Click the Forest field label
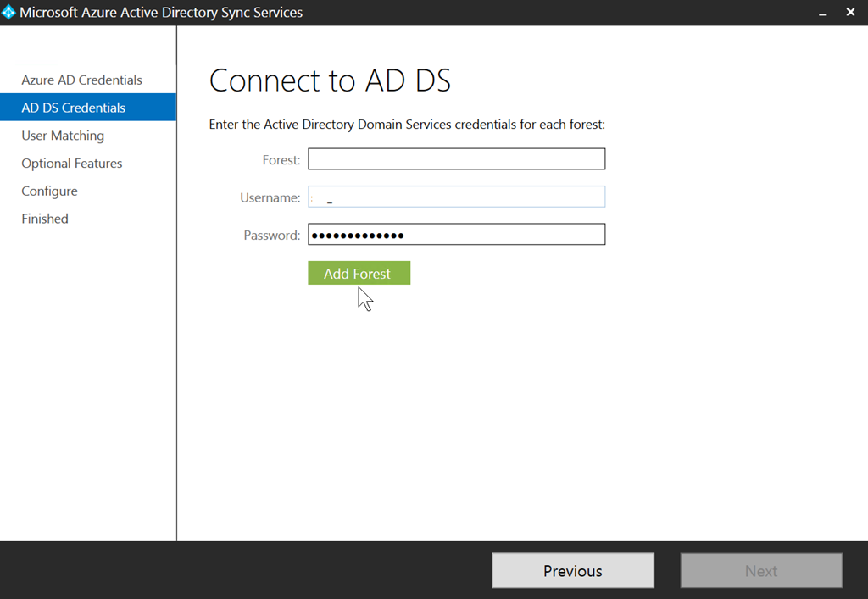This screenshot has height=599, width=868. [281, 159]
